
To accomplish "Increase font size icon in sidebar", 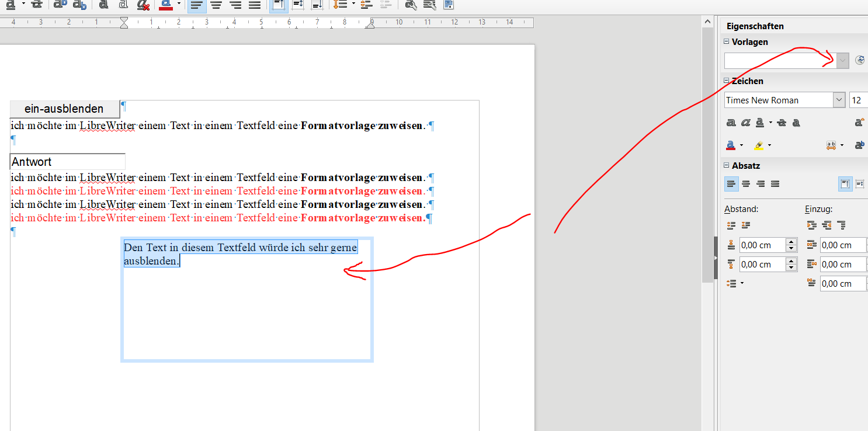I will (x=859, y=123).
